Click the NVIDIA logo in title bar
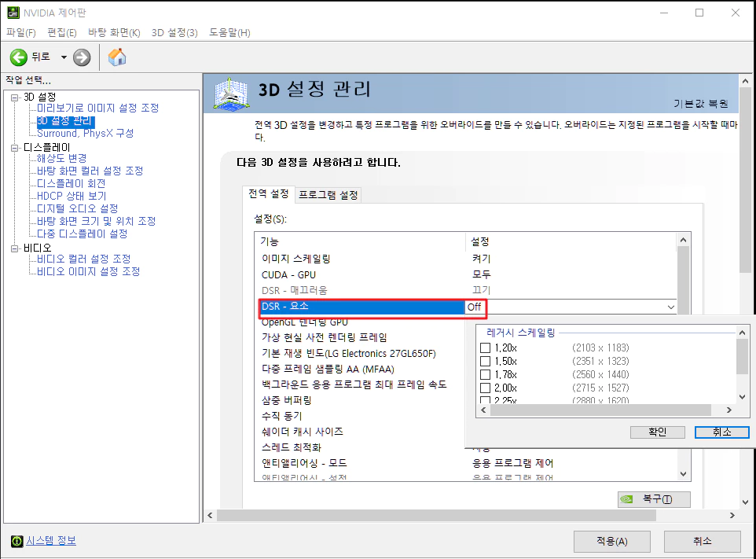 point(12,13)
